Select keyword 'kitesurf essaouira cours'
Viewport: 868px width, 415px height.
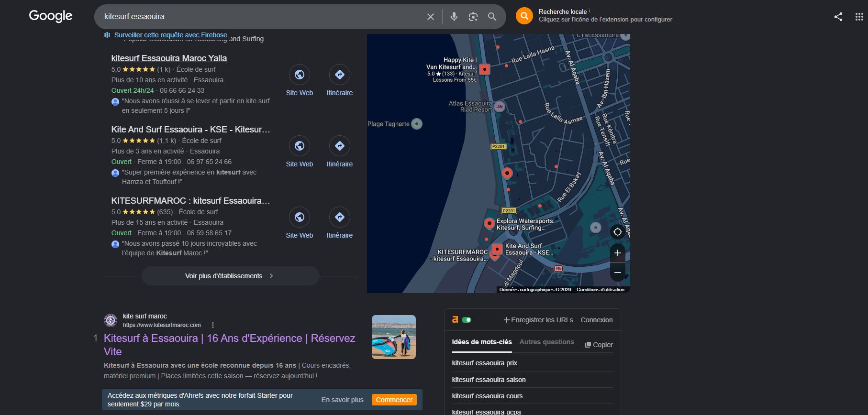tap(488, 396)
